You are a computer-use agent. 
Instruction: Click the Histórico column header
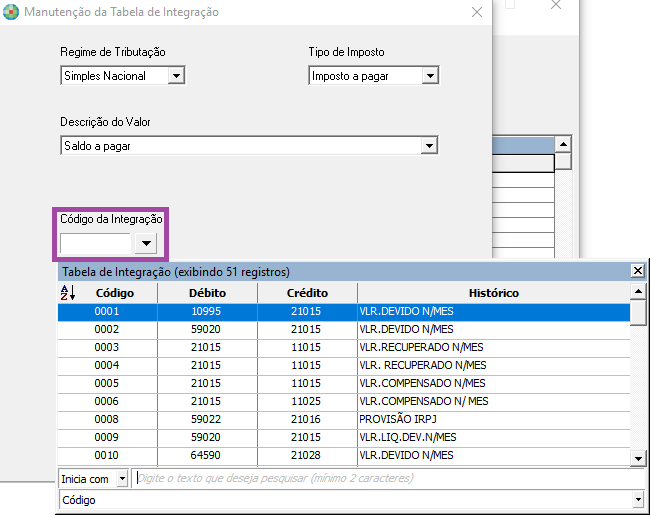(x=493, y=293)
